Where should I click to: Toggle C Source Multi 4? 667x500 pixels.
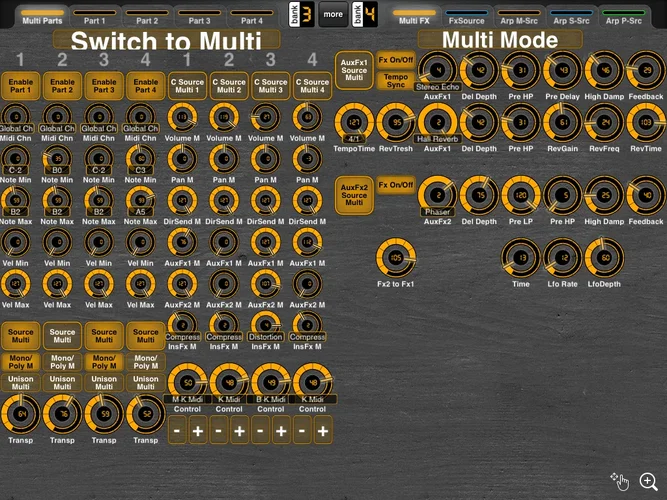pos(312,86)
